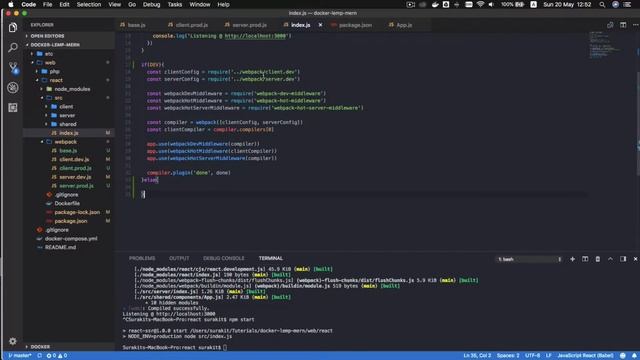Close the bottom panel
Image resolution: width=640 pixels, height=360 pixels.
tap(635, 259)
